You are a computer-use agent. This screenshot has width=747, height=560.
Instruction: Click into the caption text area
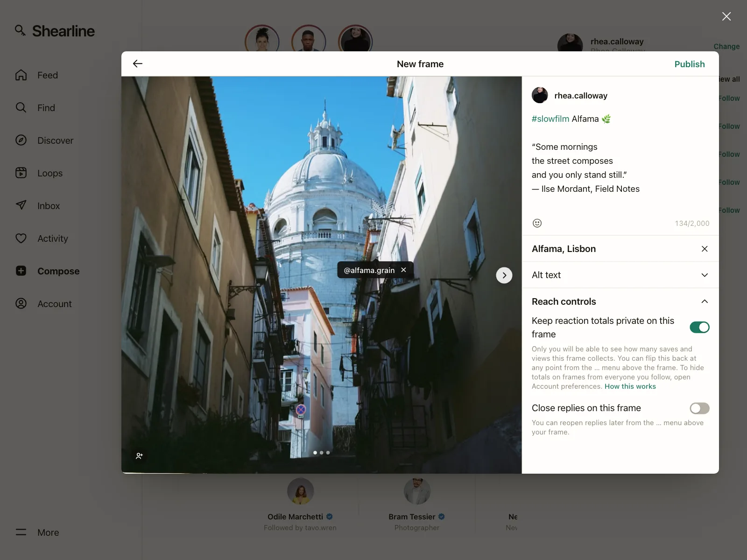[620, 161]
